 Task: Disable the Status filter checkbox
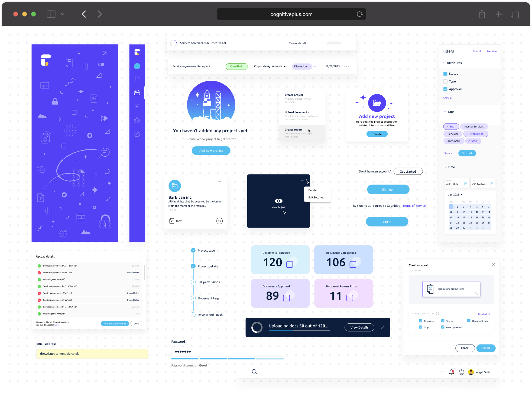click(x=445, y=73)
